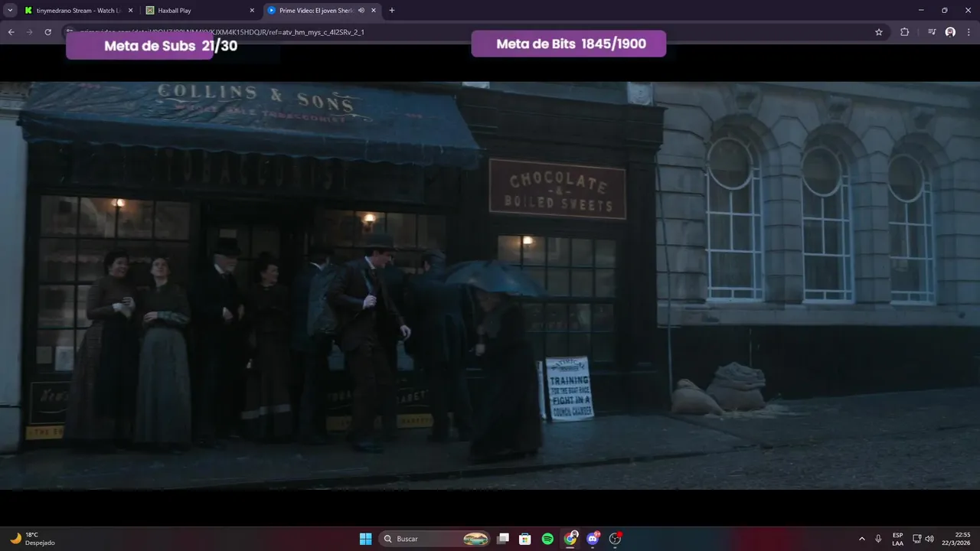Reload the current page
Viewport: 980px width, 551px height.
coord(47,32)
